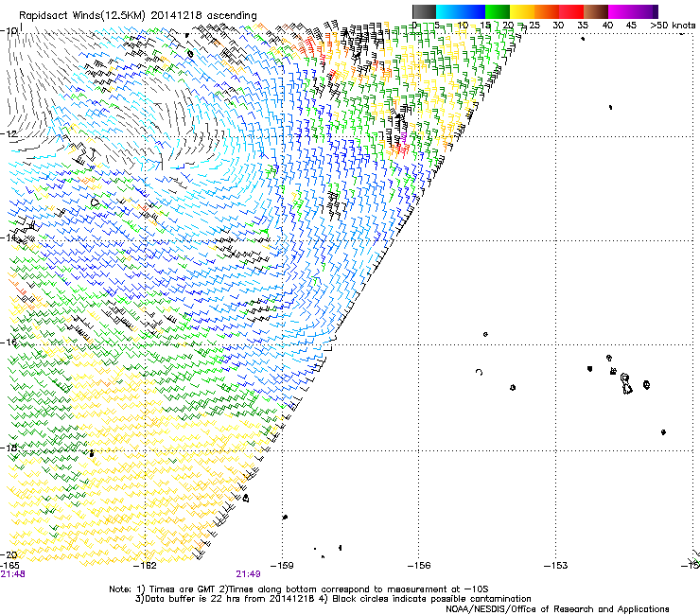
Task: Select the '-18' latitude label
Action: 9,448
